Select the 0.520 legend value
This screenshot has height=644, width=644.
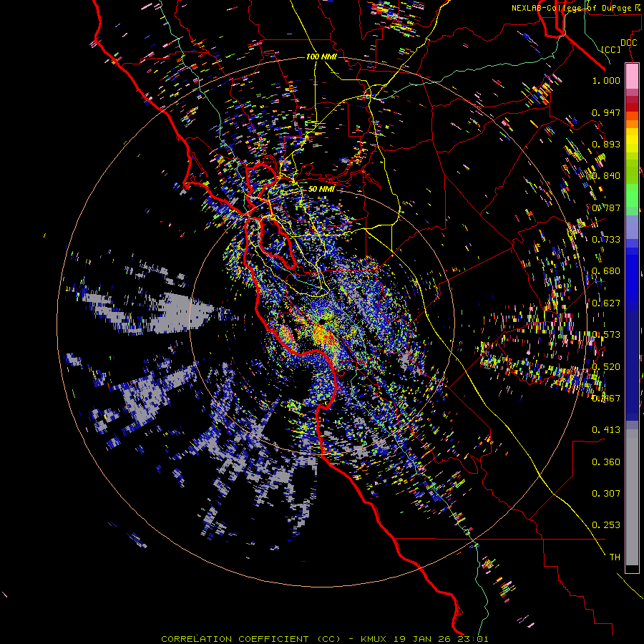(606, 367)
